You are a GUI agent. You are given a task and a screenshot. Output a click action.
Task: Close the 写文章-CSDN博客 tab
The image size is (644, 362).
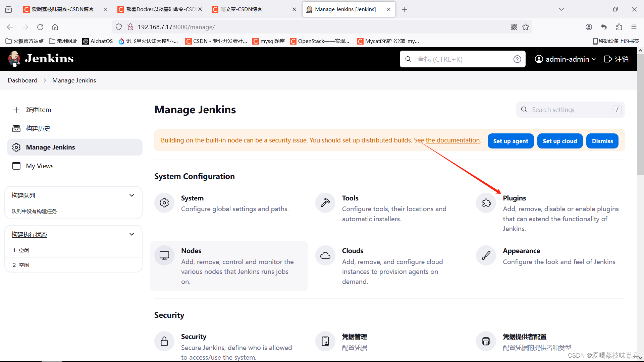coord(294,9)
